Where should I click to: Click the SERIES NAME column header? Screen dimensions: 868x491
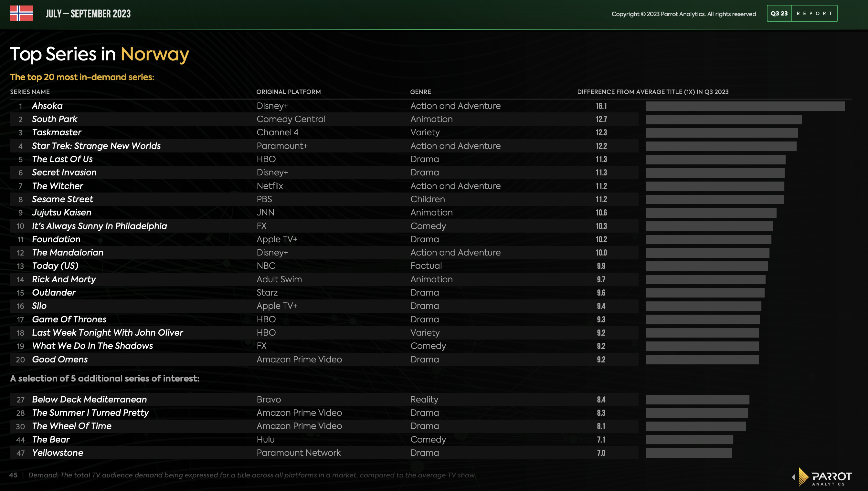tap(30, 92)
